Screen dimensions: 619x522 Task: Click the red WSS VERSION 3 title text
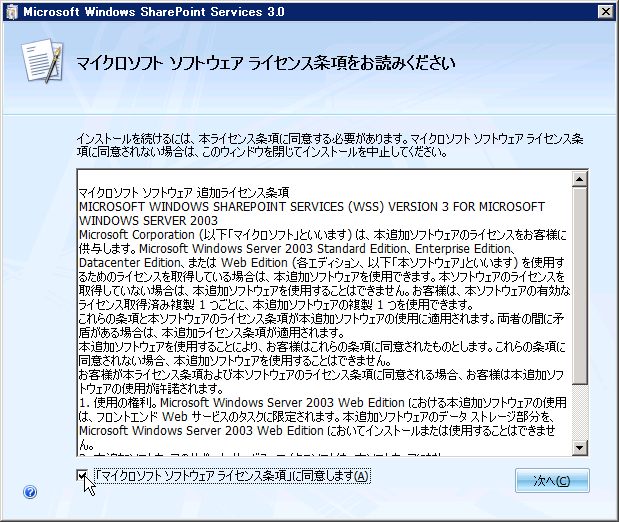(310, 205)
